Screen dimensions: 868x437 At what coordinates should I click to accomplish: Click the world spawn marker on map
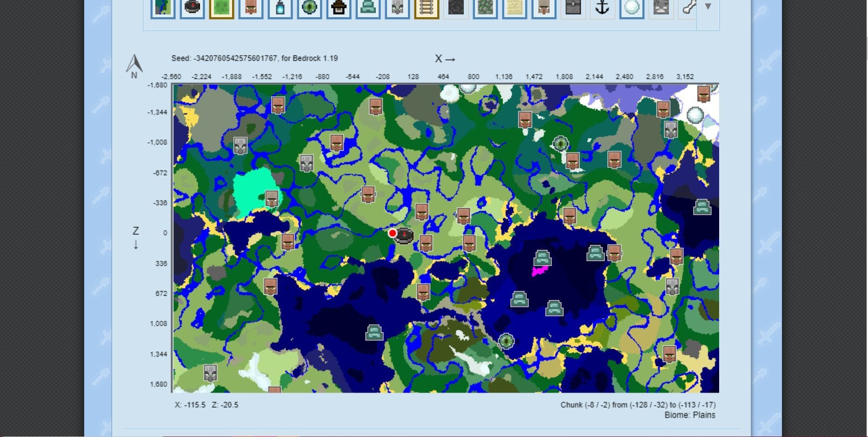click(x=404, y=236)
